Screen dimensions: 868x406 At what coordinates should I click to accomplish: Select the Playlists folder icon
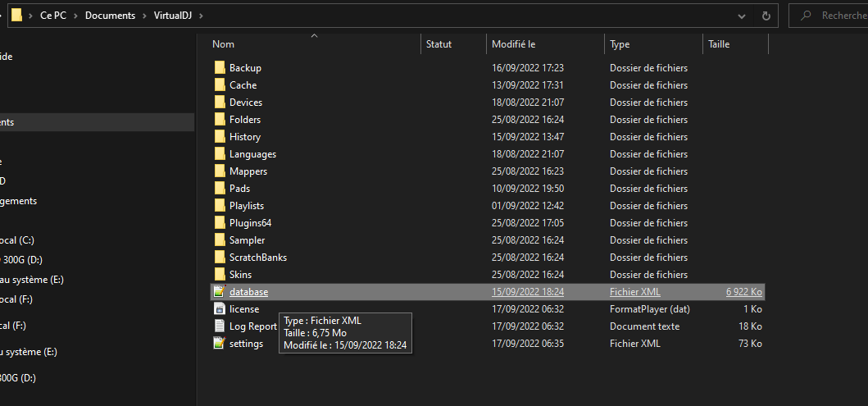coord(220,205)
